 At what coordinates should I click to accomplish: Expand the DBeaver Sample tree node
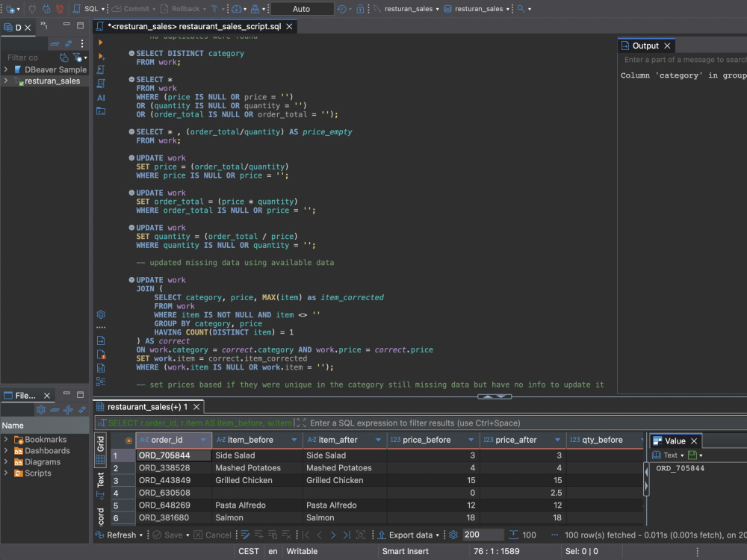6,69
